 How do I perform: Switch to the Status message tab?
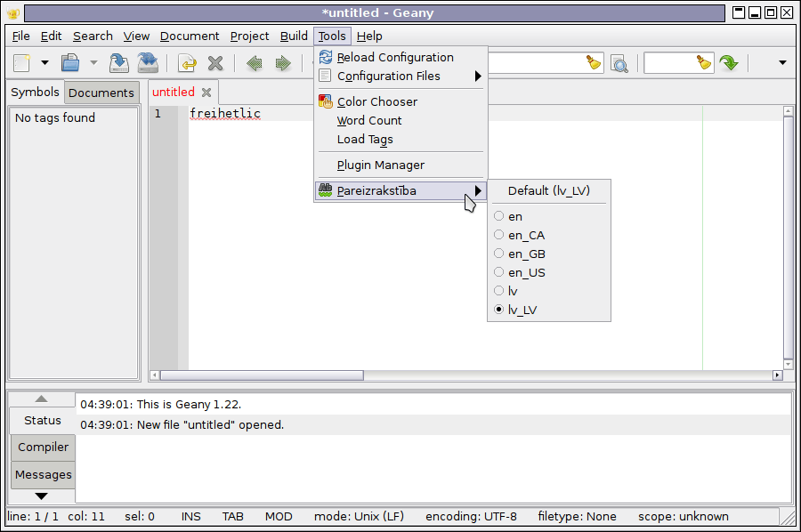[43, 420]
